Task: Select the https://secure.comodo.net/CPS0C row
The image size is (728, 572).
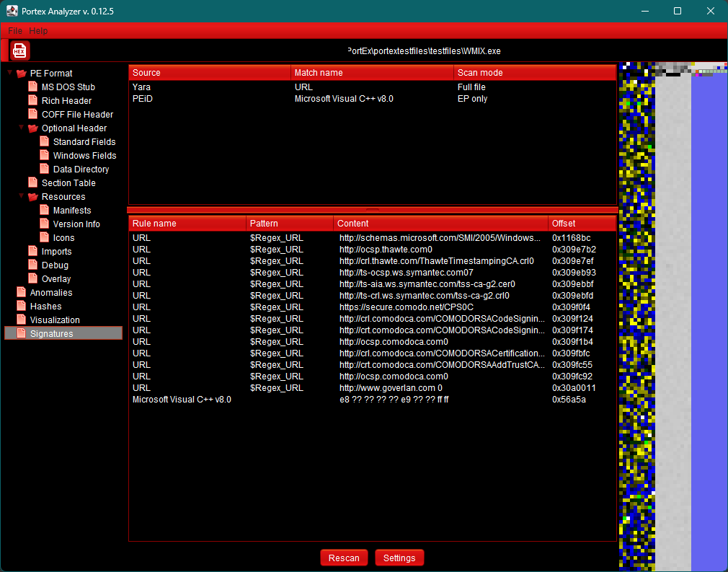Action: 373,307
